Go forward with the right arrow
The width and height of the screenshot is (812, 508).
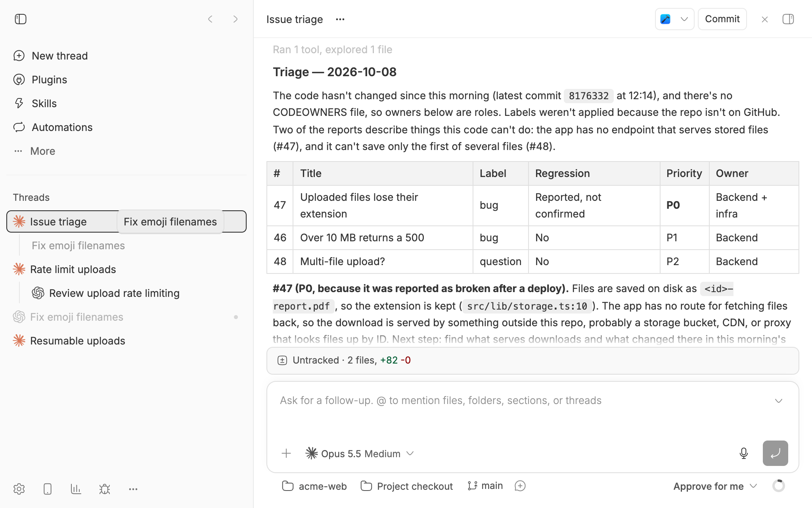(x=236, y=19)
